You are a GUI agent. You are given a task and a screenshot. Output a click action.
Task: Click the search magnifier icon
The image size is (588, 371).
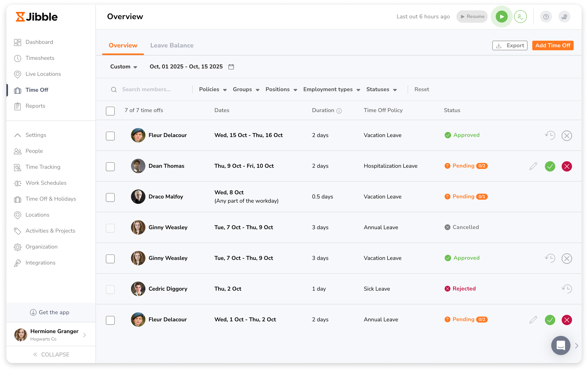[114, 90]
